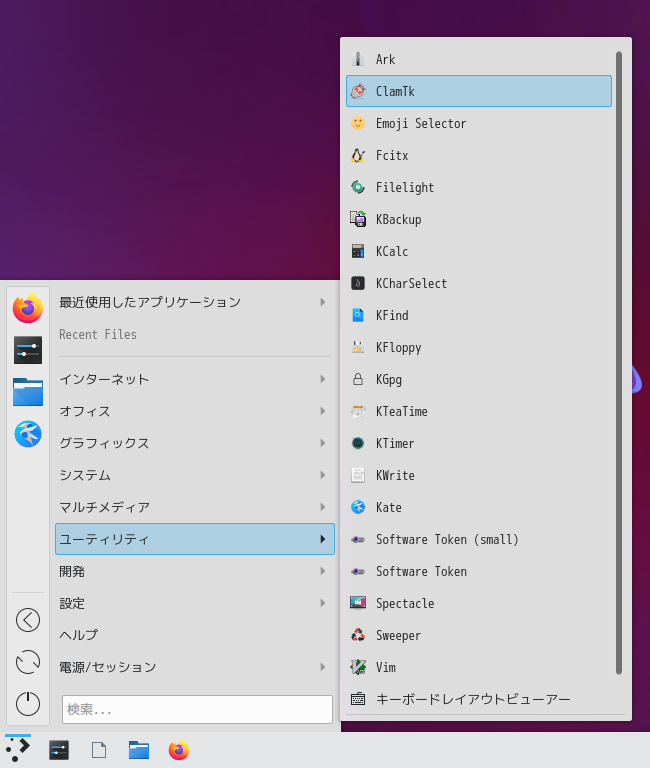
Task: Click the KGpg padlock icon
Action: (x=358, y=379)
